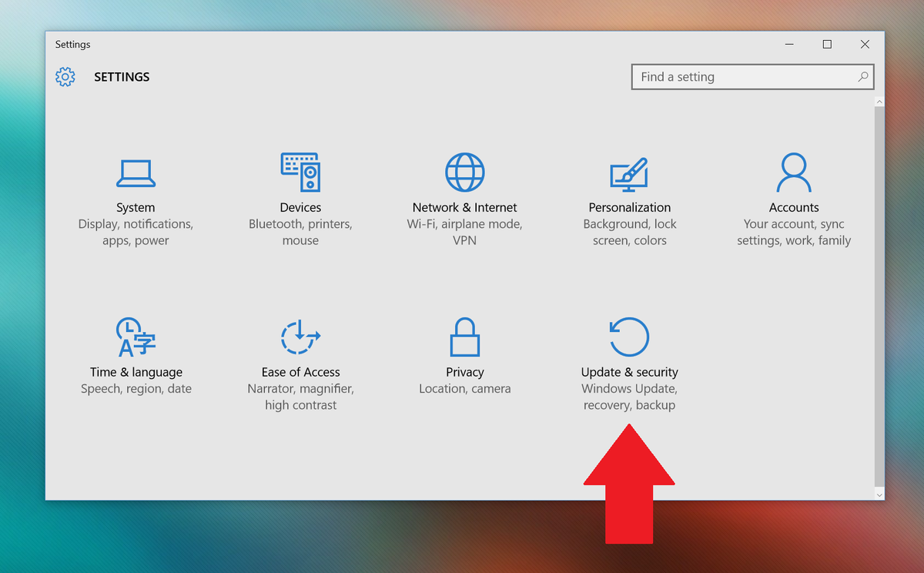Open Personalization settings

tap(629, 172)
